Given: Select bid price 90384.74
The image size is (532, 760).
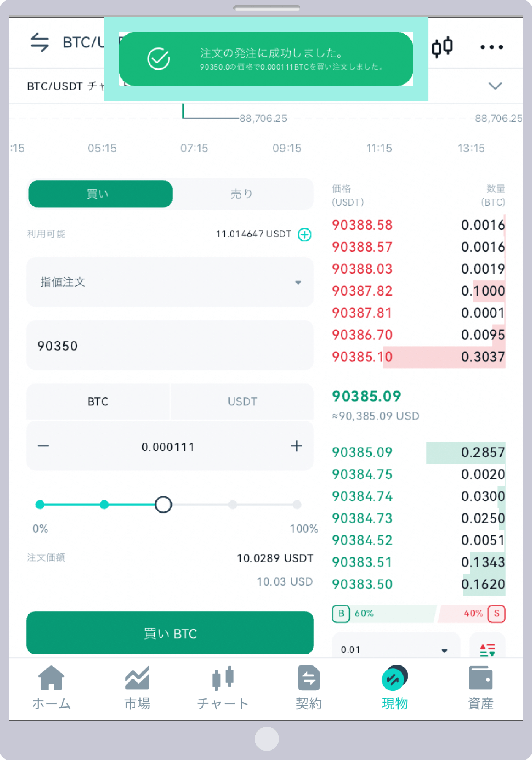Looking at the screenshot, I should 362,496.
